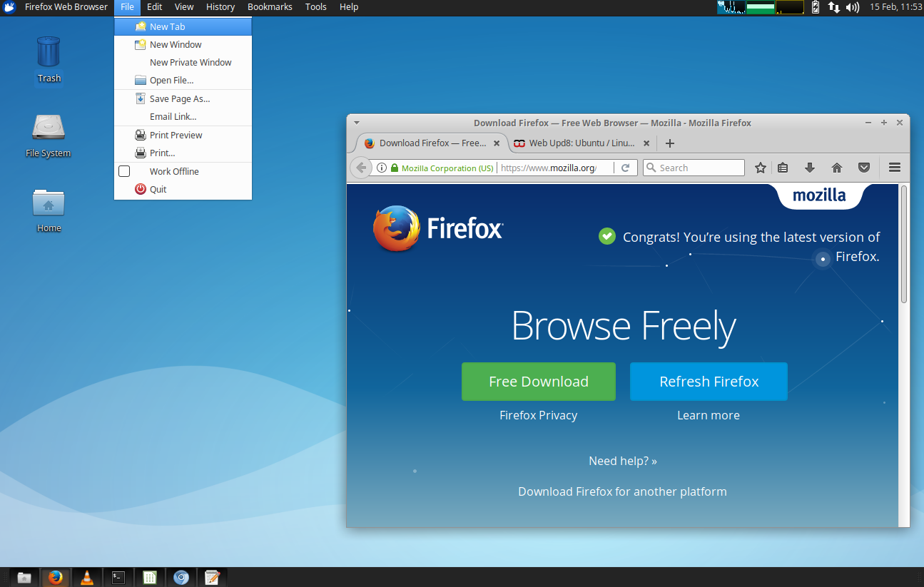Viewport: 924px width, 587px height.
Task: Open the Trash desktop icon
Action: click(x=49, y=59)
